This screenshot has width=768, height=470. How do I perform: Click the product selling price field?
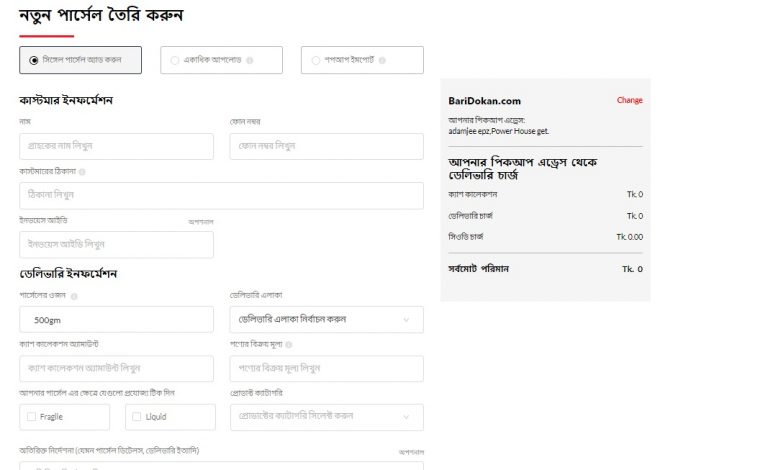326,368
